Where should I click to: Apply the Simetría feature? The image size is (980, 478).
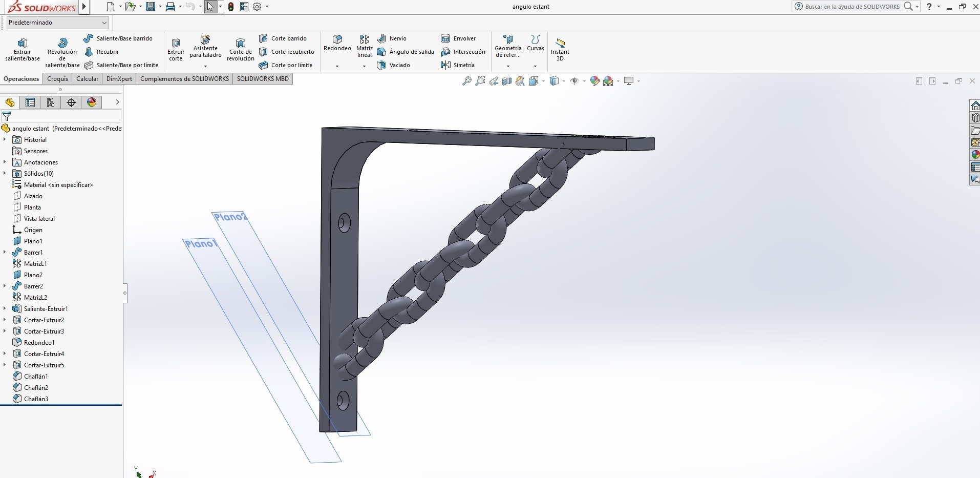pos(458,65)
